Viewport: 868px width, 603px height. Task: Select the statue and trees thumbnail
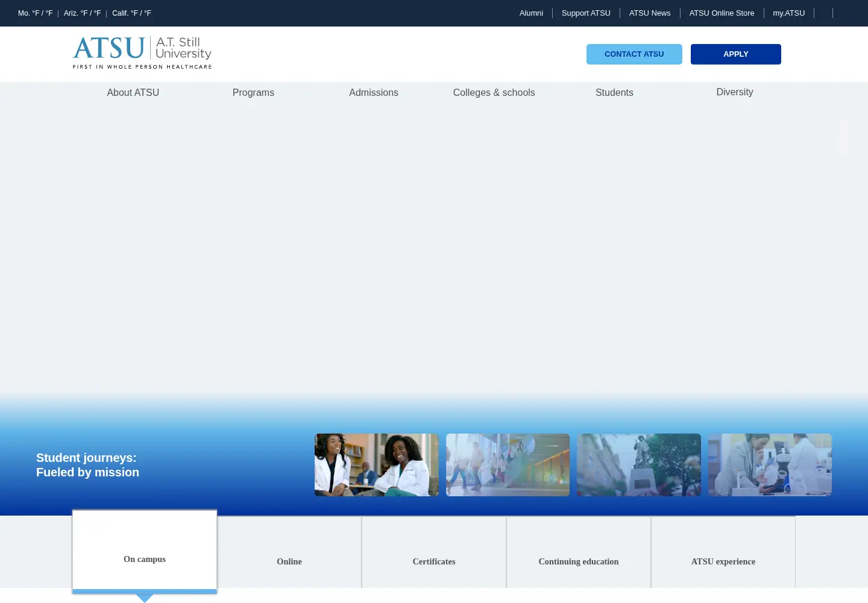pos(639,465)
